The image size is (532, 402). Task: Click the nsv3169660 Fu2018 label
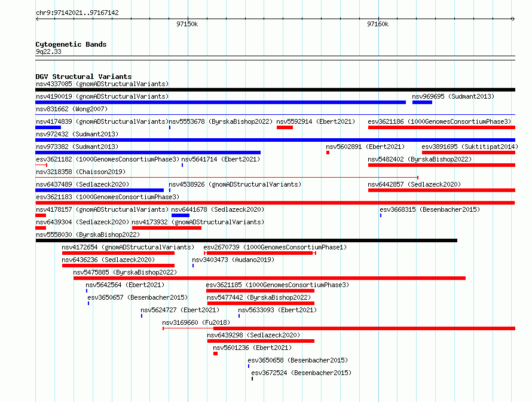196,322
